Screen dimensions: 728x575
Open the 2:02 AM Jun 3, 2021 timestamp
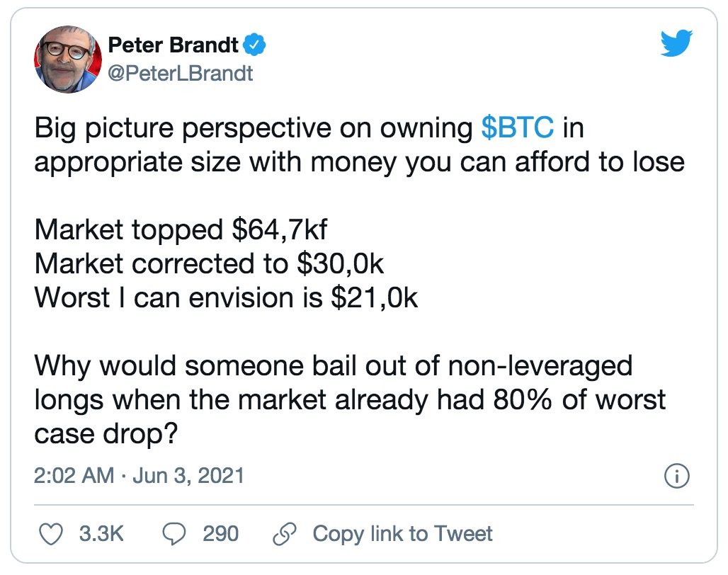click(139, 476)
